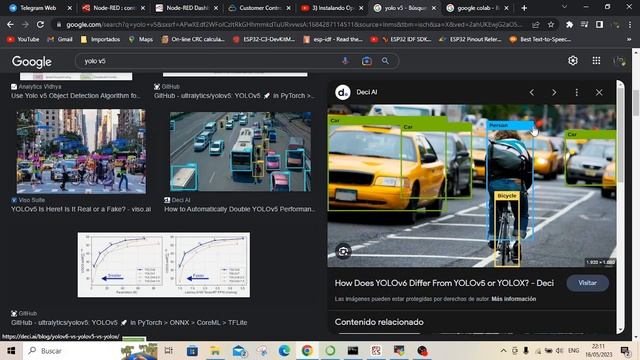Open File Explorer from taskbar
The width and height of the screenshot is (640, 360).
(215, 351)
